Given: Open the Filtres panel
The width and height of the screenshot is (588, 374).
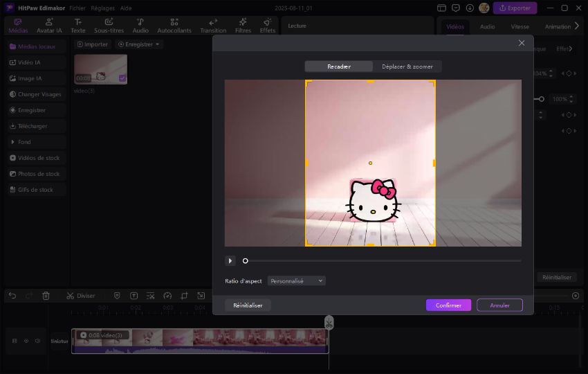Looking at the screenshot, I should (x=243, y=26).
